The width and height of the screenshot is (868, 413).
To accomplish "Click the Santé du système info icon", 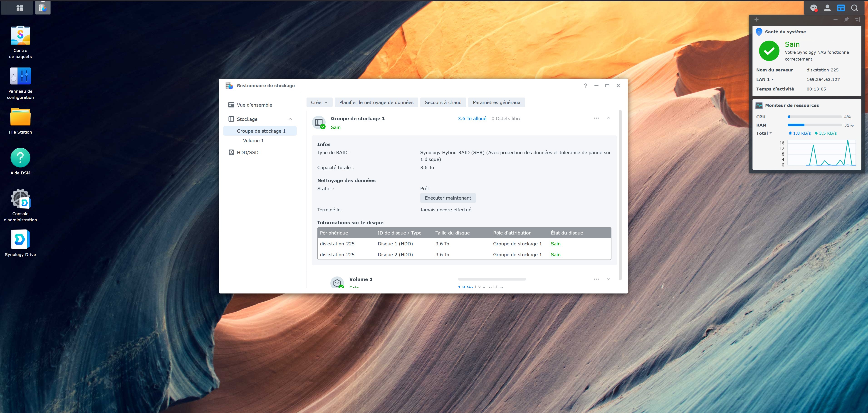I will [x=759, y=32].
